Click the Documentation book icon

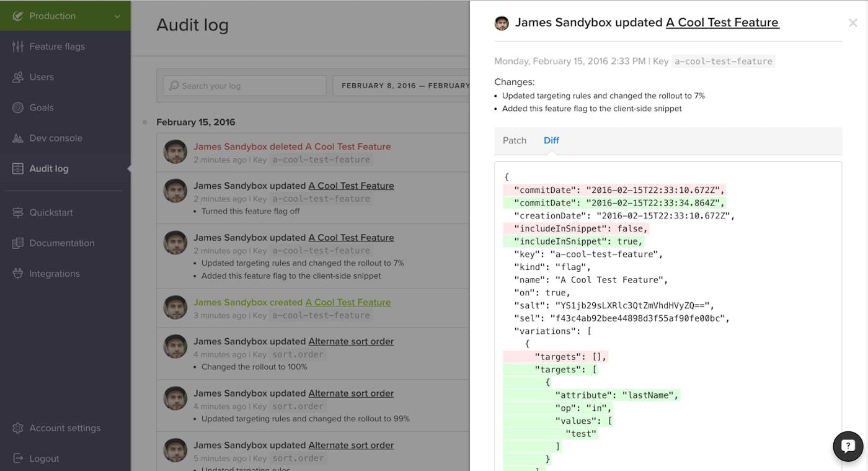coord(18,243)
